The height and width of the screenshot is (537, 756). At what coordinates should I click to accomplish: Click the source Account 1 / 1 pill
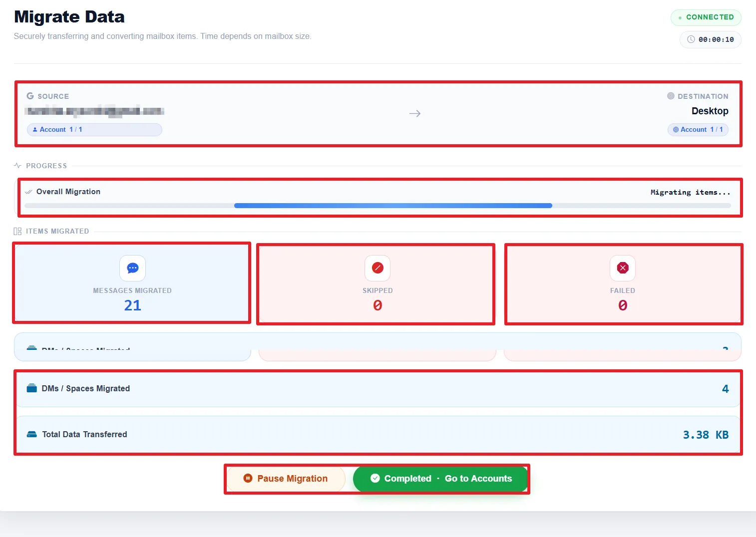click(94, 130)
